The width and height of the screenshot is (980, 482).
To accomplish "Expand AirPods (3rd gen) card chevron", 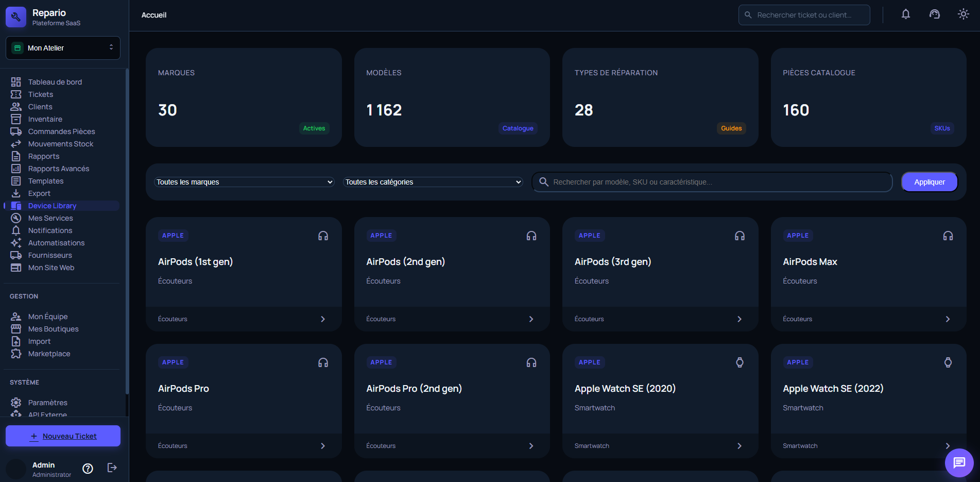I will coord(740,319).
